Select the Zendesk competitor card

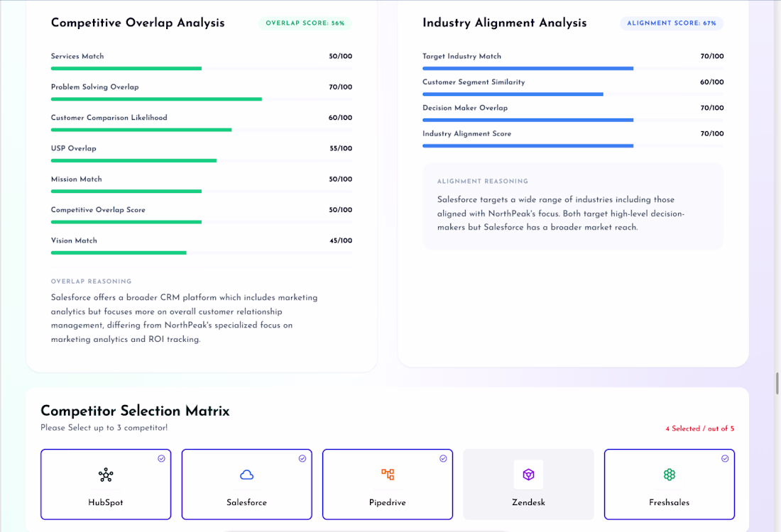528,484
